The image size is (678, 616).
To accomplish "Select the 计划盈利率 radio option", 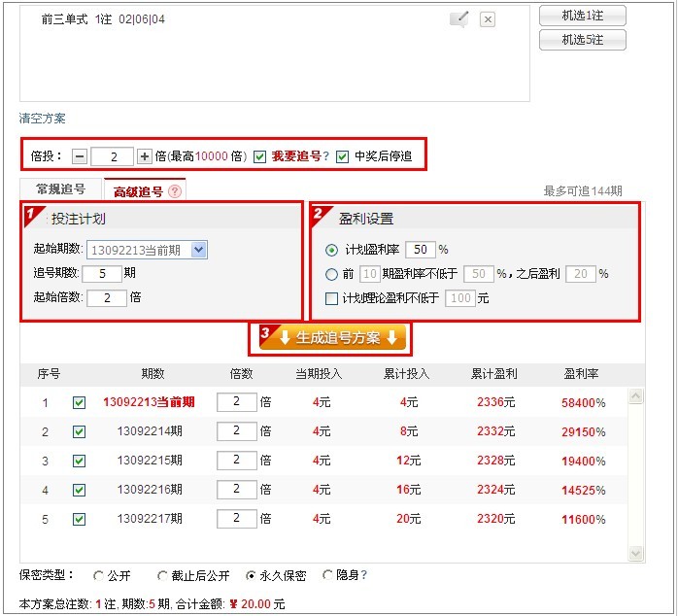I will (x=332, y=250).
